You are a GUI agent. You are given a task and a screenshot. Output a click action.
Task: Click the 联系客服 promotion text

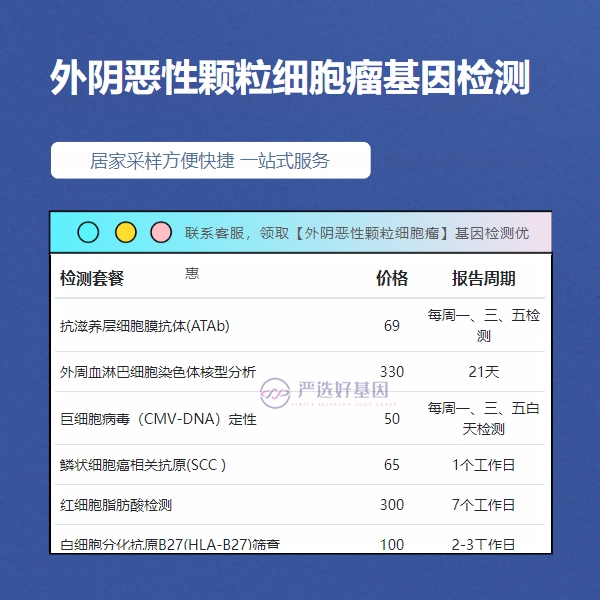click(357, 233)
